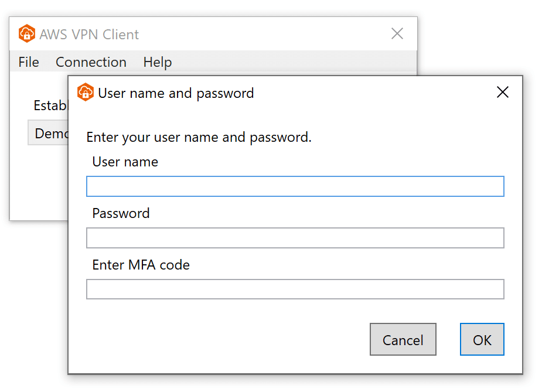Click the "User name and password" dialog title
The image size is (542, 392).
tap(176, 93)
